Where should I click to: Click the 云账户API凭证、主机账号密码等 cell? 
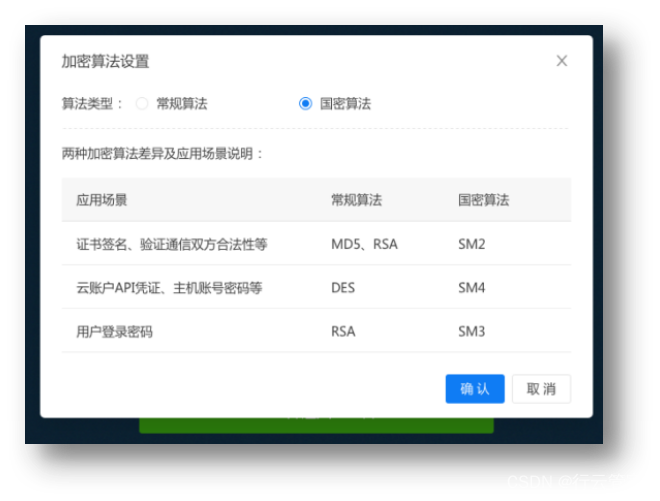click(169, 288)
